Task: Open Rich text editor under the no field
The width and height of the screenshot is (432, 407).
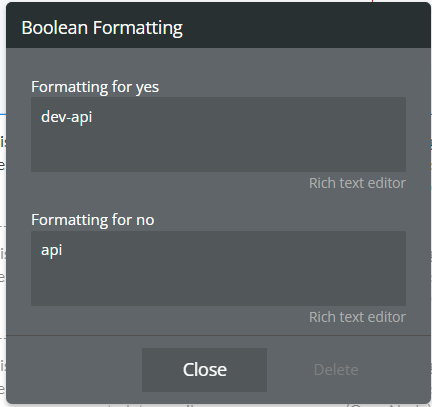Action: pyautogui.click(x=357, y=317)
